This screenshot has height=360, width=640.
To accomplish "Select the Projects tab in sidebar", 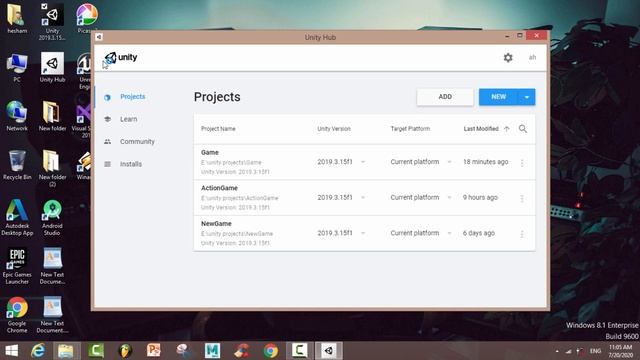I will (133, 97).
